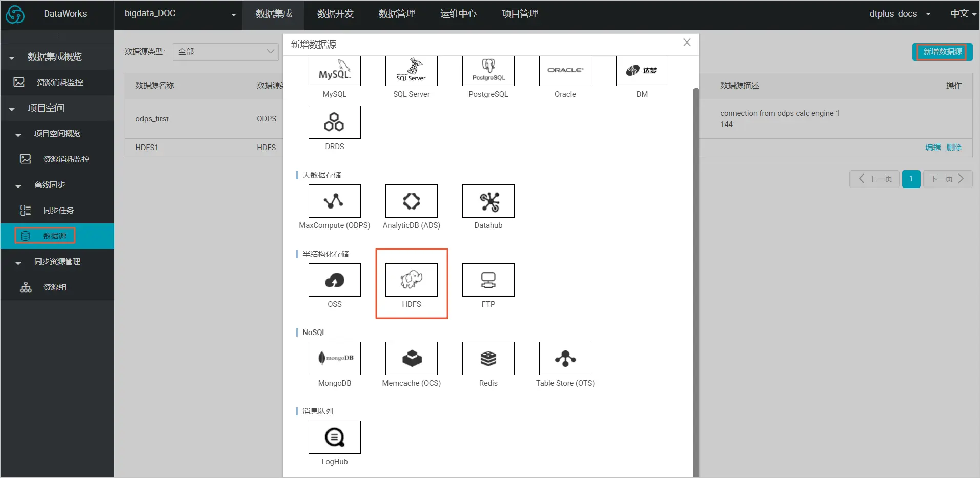980x478 pixels.
Task: Collapse the 同步资源管理 tree node
Action: tap(18, 263)
